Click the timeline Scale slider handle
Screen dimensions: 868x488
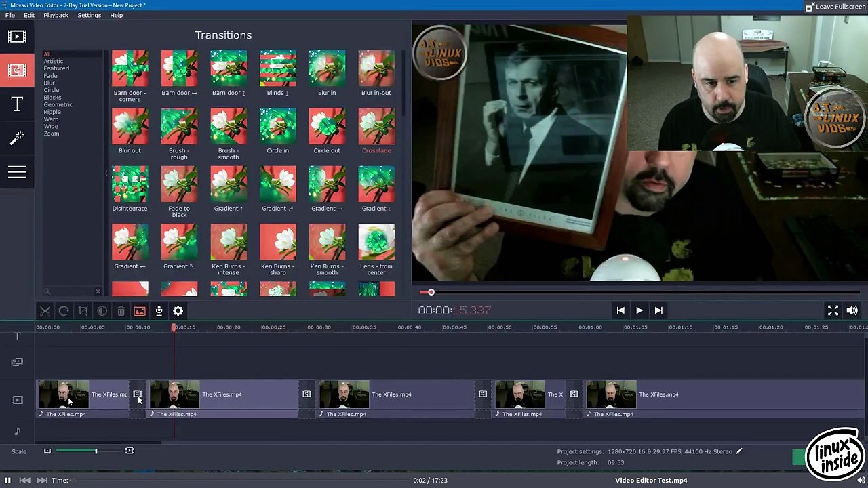pos(96,451)
